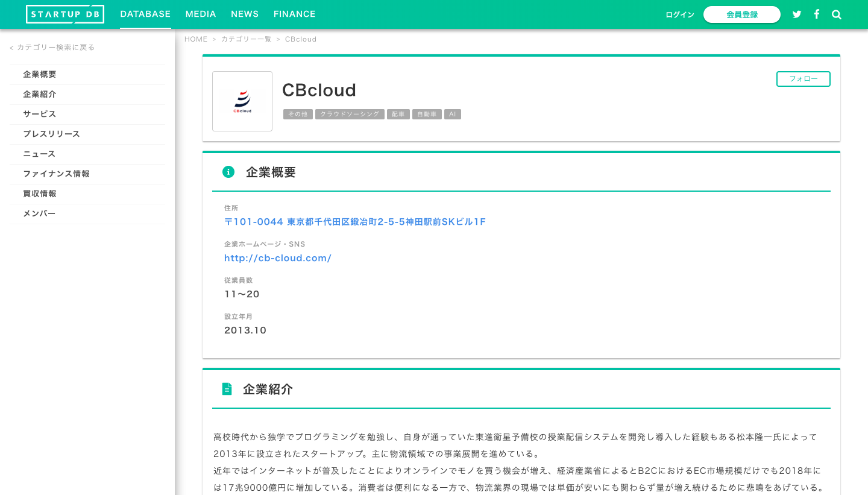This screenshot has width=868, height=495.
Task: Jump to 企業概要 in sidebar
Action: [x=87, y=75]
